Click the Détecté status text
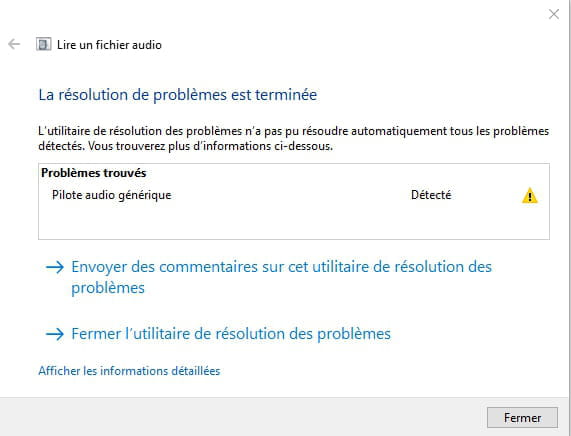Viewport: 571px width, 436px height. 431,195
